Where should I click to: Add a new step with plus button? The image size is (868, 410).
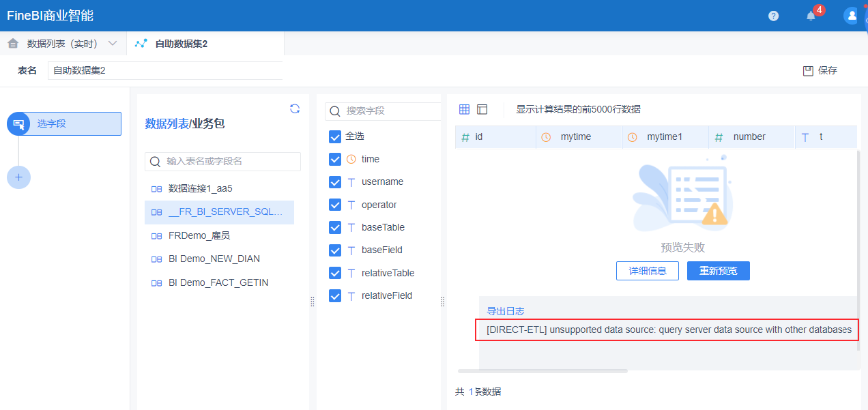pos(18,177)
